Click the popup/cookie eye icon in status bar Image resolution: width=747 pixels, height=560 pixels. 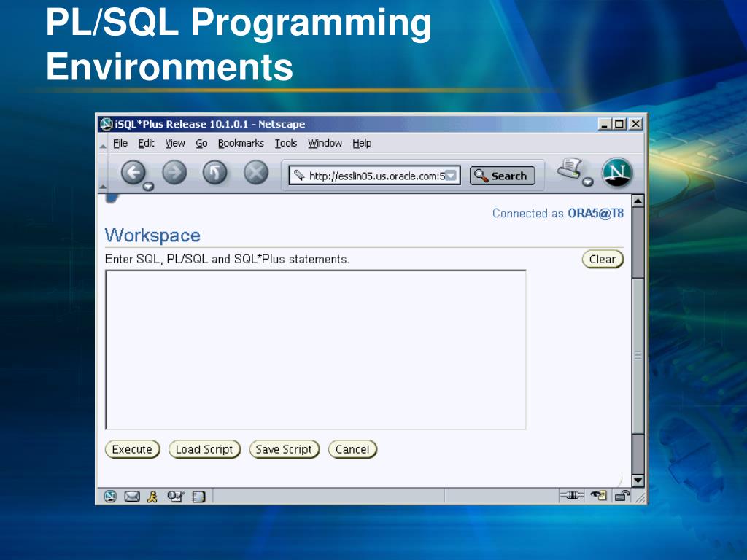click(598, 496)
